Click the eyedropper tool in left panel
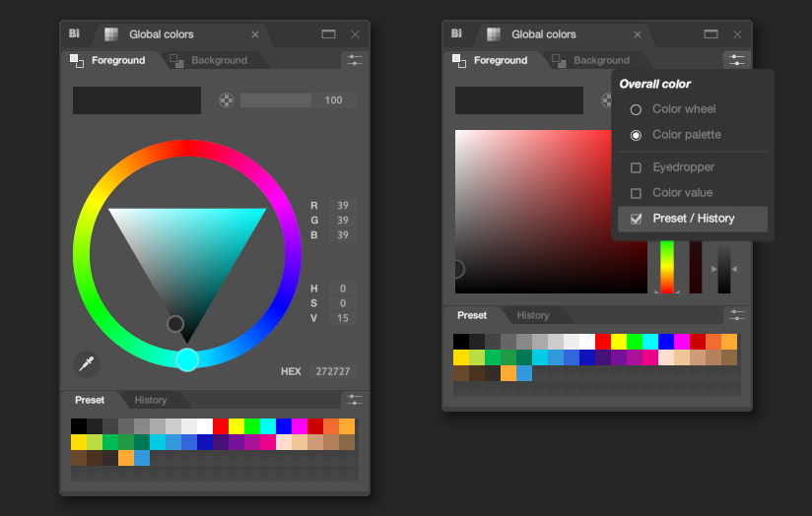The height and width of the screenshot is (516, 812). (x=87, y=363)
